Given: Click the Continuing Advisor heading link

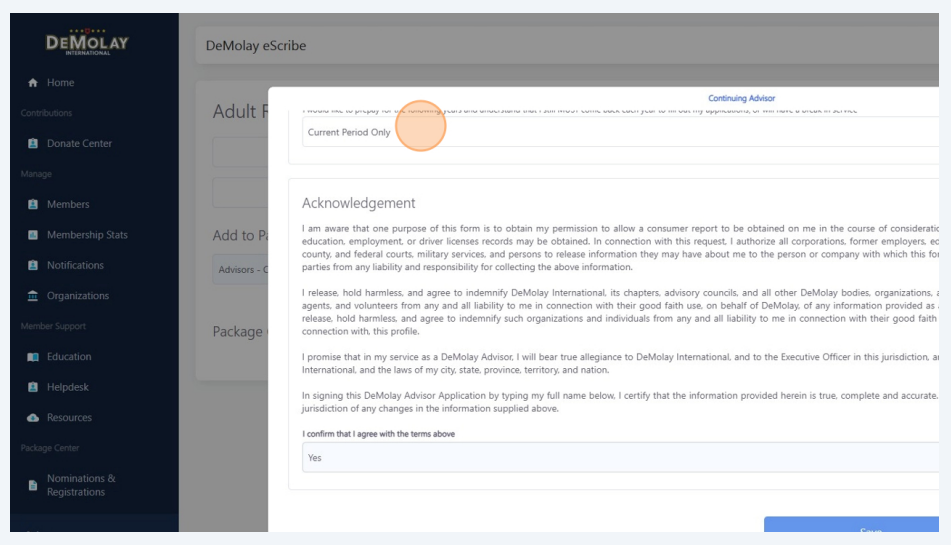Looking at the screenshot, I should point(741,98).
